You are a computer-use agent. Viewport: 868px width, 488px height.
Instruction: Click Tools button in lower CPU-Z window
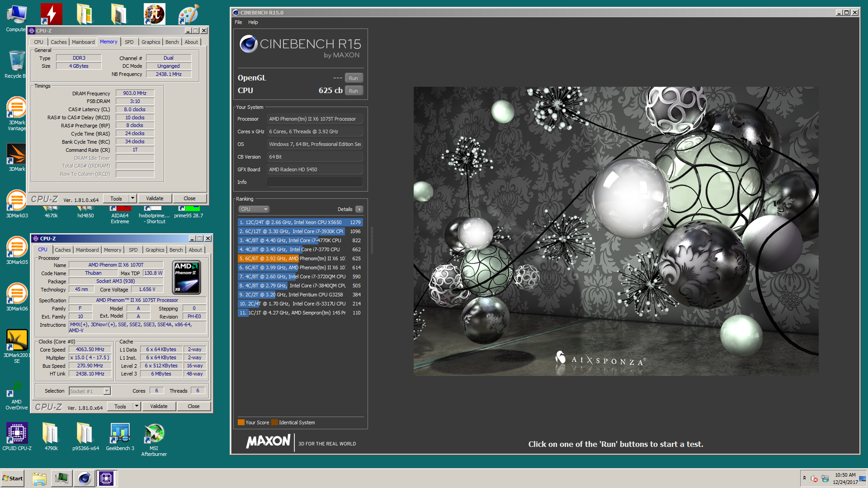click(120, 406)
